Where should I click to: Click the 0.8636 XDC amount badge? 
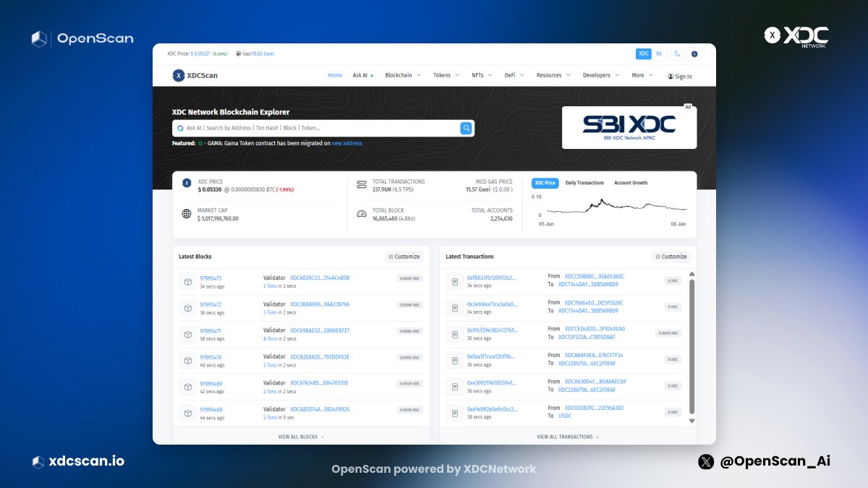pos(668,333)
